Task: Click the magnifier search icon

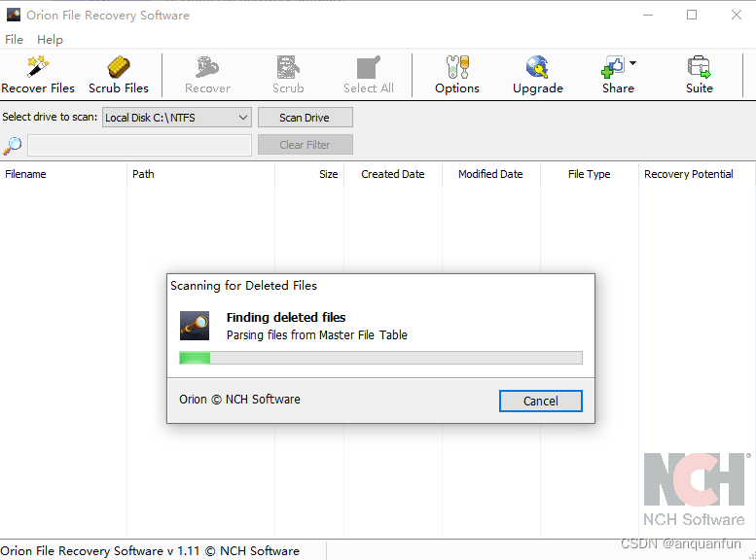Action: (x=13, y=146)
